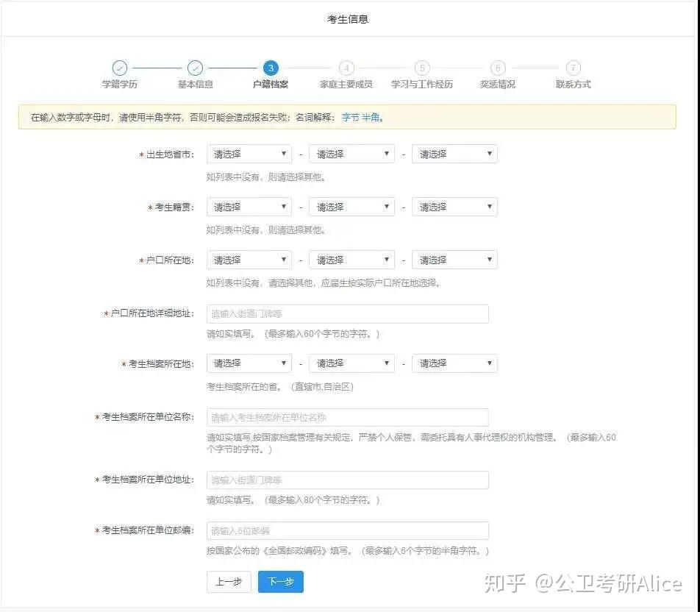
Task: Click step 4 circle for 家庭主要成员
Action: pyautogui.click(x=346, y=68)
